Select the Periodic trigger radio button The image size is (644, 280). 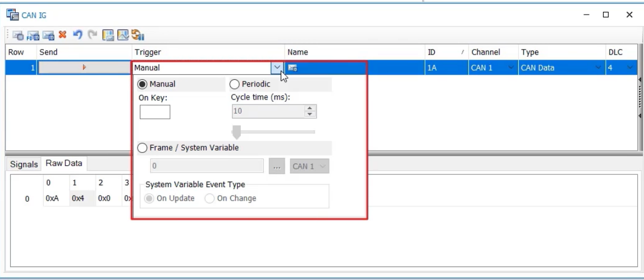[x=234, y=84]
